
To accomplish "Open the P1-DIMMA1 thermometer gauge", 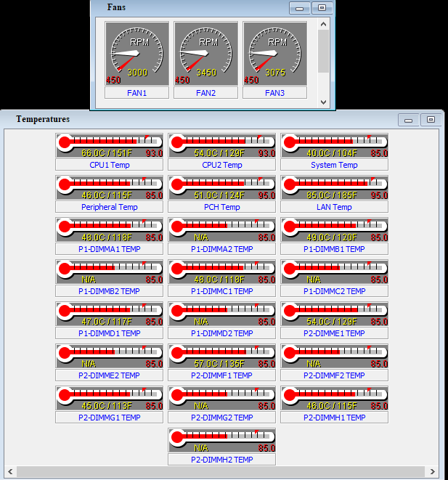I will 109,230.
